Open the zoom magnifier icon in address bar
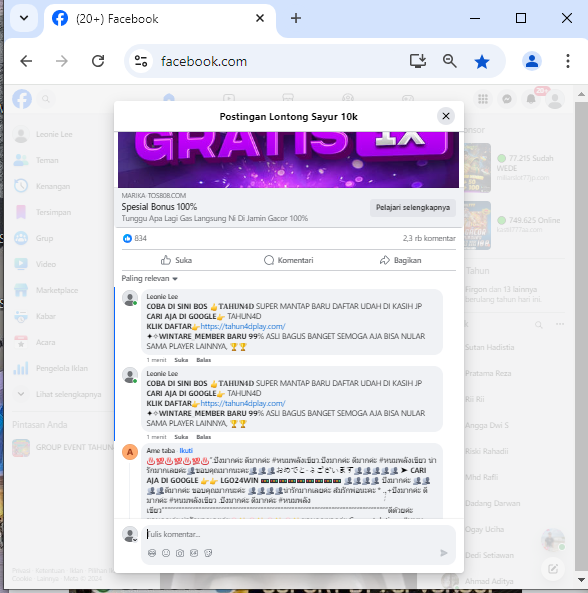588x593 pixels. tap(450, 61)
